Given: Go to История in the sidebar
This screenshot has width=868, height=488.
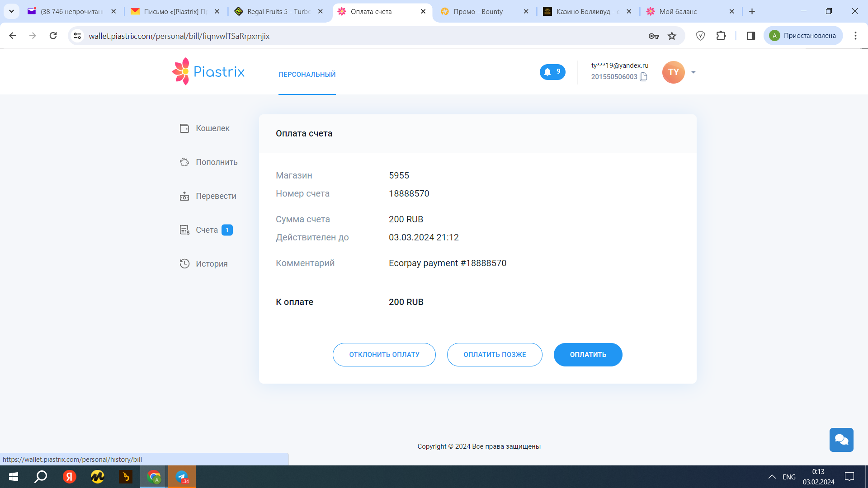Looking at the screenshot, I should [x=211, y=264].
